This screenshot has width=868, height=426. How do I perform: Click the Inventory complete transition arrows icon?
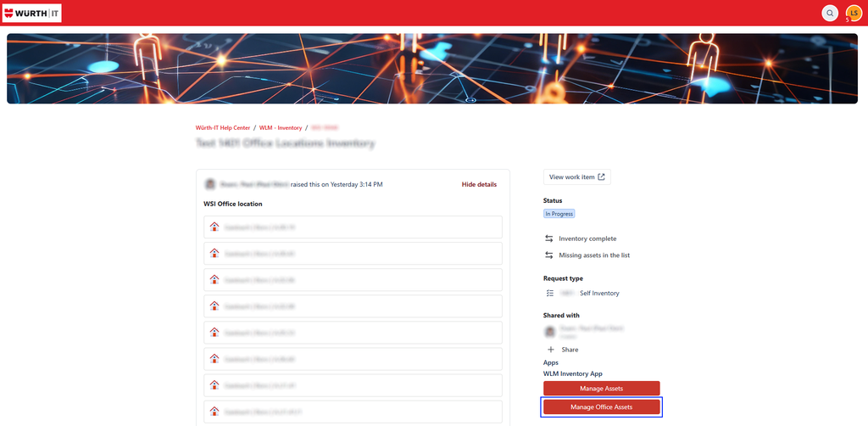click(549, 238)
